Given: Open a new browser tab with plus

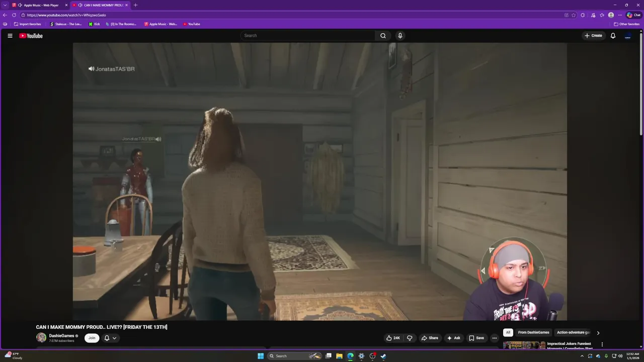Looking at the screenshot, I should click(x=135, y=5).
